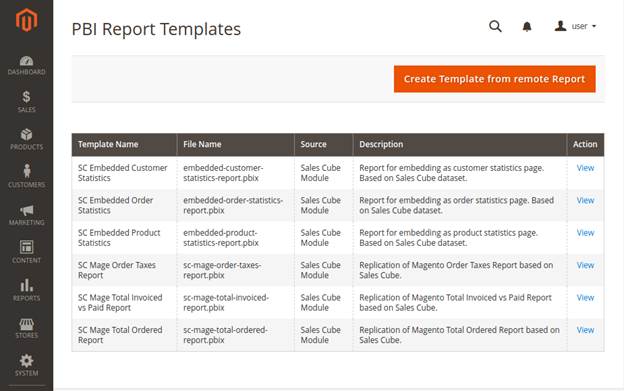Viewport: 624px width, 391px height.
Task: Click the Action column header
Action: point(585,144)
